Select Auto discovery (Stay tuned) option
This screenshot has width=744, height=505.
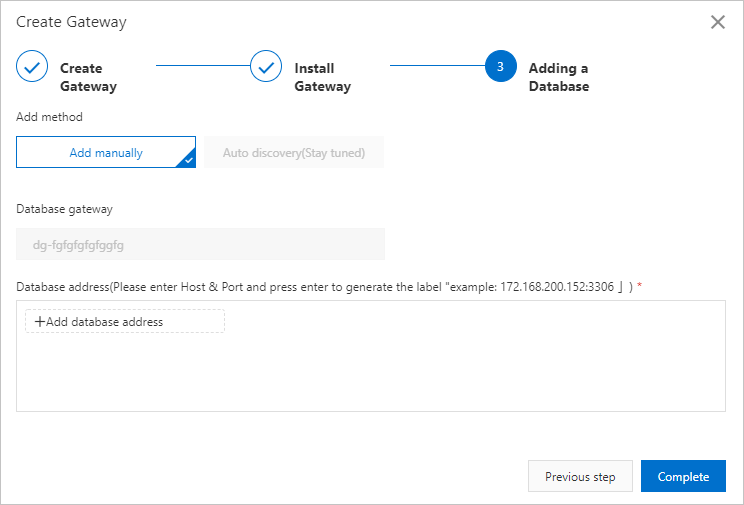pos(294,153)
